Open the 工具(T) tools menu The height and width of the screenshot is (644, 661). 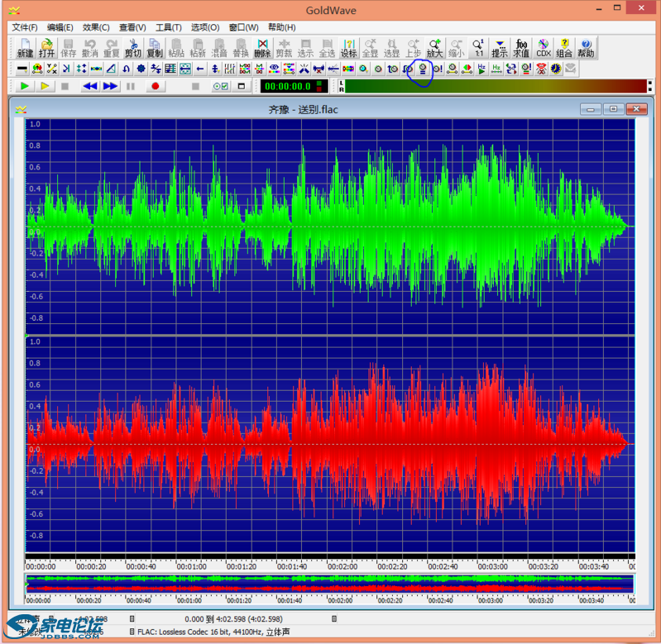pos(169,27)
